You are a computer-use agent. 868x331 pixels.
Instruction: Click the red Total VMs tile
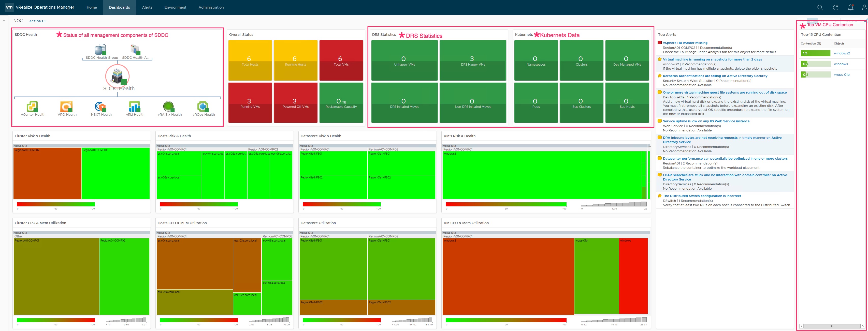point(341,60)
